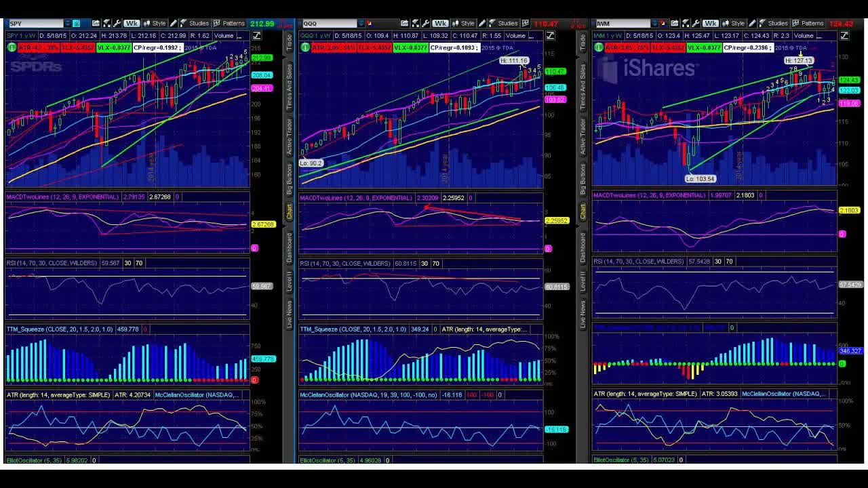Viewport: 868px width, 488px height.
Task: Click CP/regr=0.2396 label on IWM chart
Action: pyautogui.click(x=748, y=47)
